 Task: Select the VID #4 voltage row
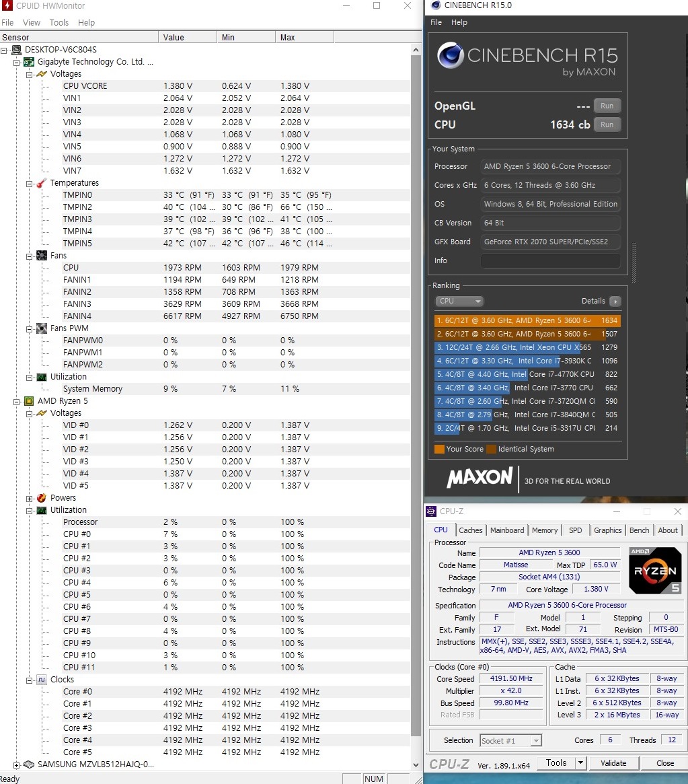(205, 474)
